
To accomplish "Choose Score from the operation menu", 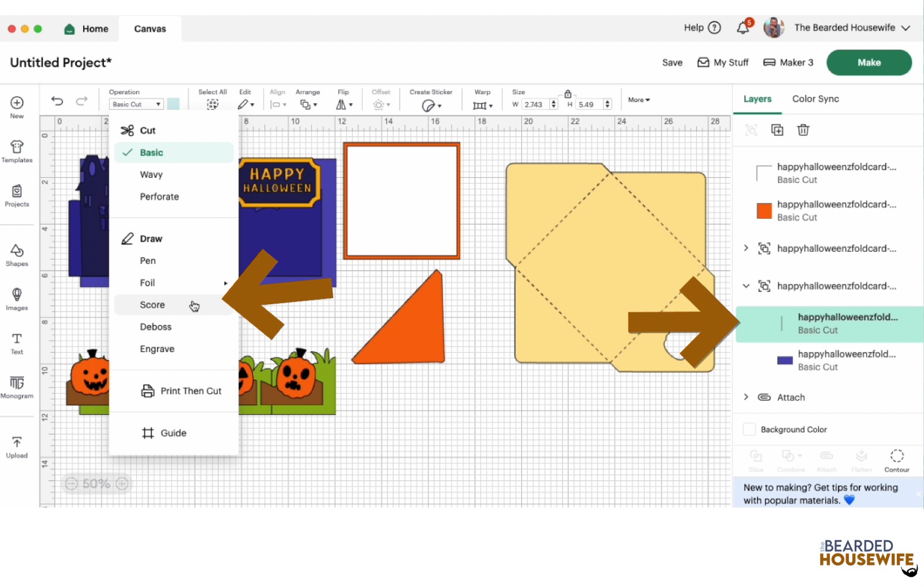I will click(x=152, y=305).
